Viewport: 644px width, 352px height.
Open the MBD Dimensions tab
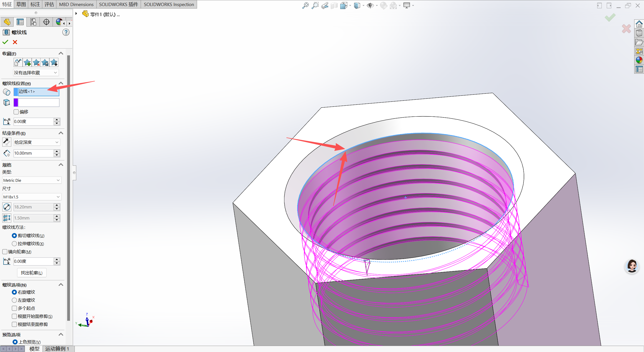pyautogui.click(x=76, y=4)
